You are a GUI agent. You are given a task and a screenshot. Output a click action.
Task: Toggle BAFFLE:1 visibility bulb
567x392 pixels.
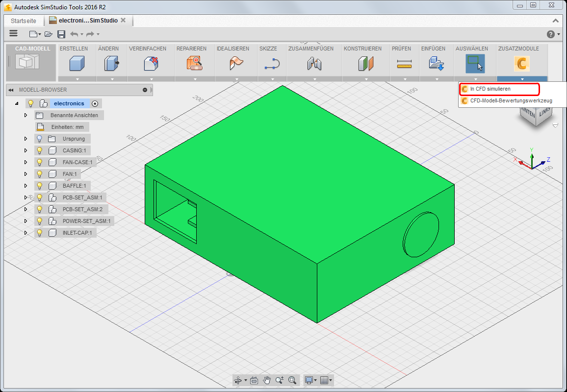tap(39, 186)
